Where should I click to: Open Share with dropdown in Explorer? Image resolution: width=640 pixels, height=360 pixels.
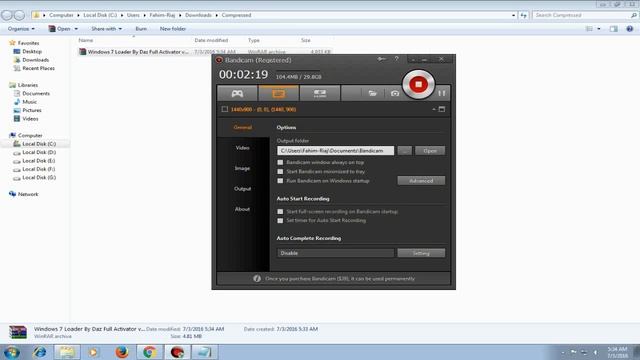click(x=106, y=29)
